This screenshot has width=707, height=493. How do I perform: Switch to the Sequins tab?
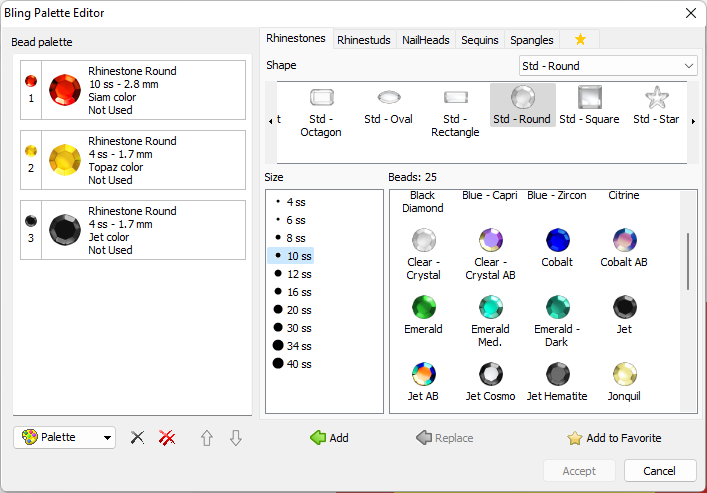tap(479, 40)
